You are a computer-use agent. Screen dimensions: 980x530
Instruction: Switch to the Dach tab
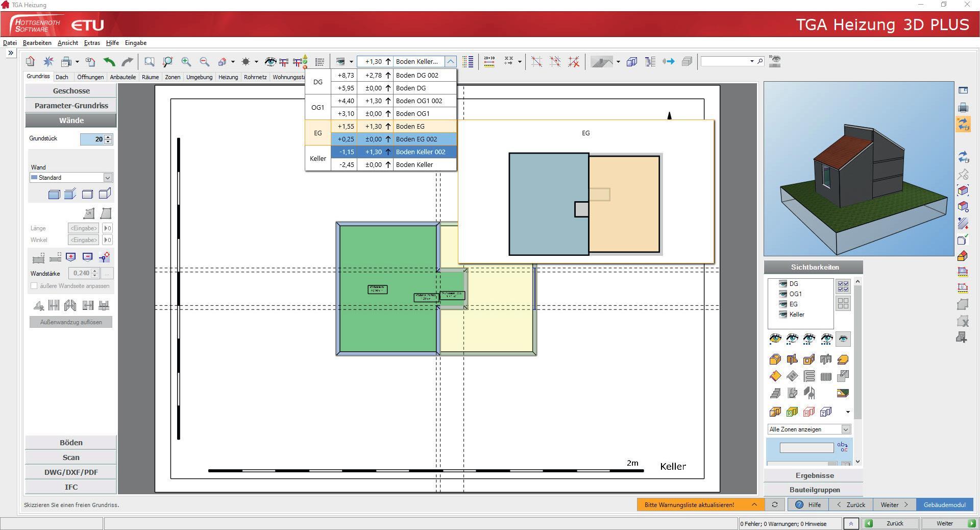click(62, 77)
